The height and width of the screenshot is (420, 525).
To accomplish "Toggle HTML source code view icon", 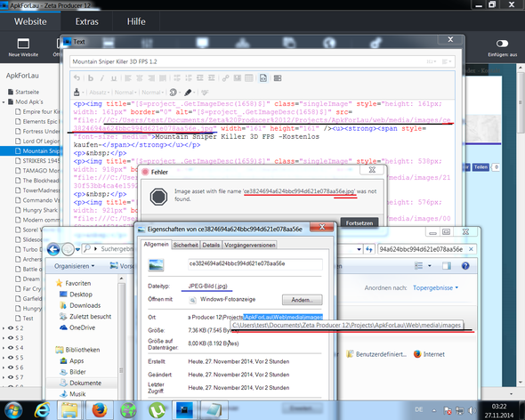I will click(x=263, y=78).
